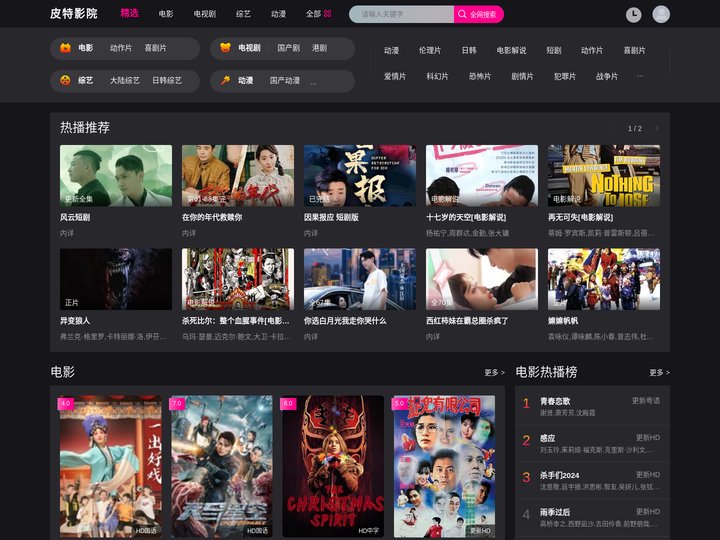Click the 异变狼人 title text
The height and width of the screenshot is (540, 720).
[x=75, y=321]
